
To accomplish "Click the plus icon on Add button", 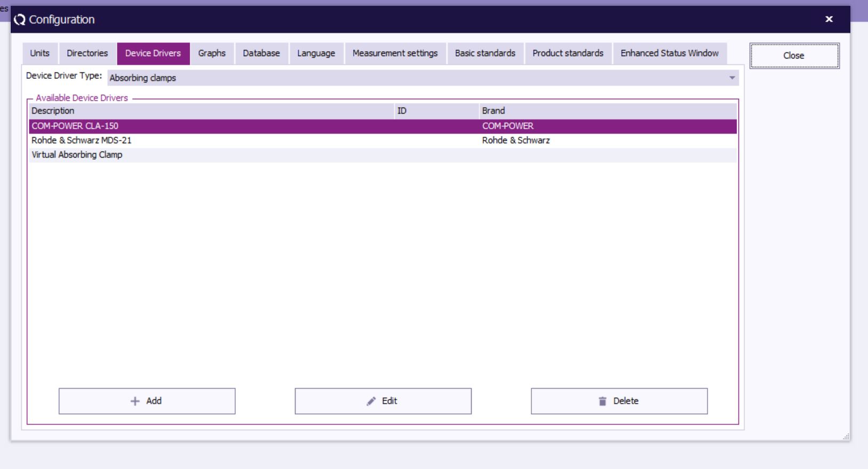I will pos(135,401).
